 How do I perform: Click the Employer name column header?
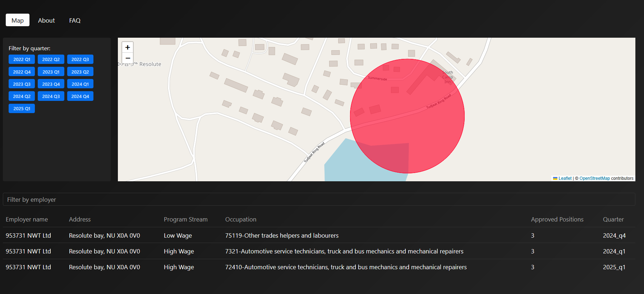[27, 219]
